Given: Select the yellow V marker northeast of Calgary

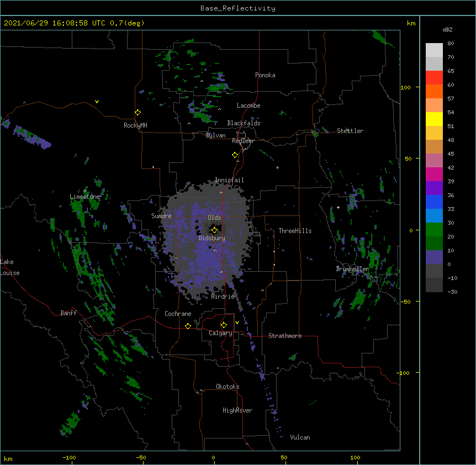Looking at the screenshot, I should coord(237,323).
